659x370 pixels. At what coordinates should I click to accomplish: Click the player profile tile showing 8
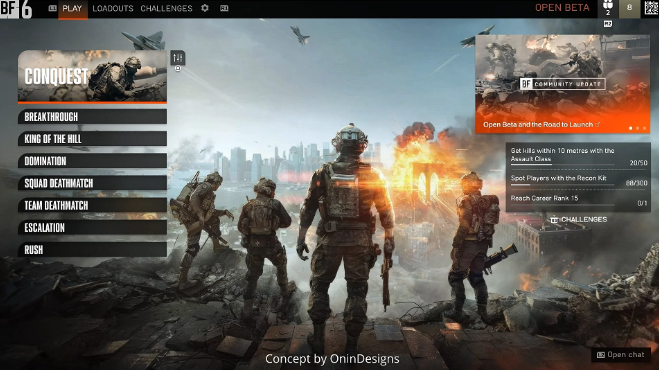629,8
